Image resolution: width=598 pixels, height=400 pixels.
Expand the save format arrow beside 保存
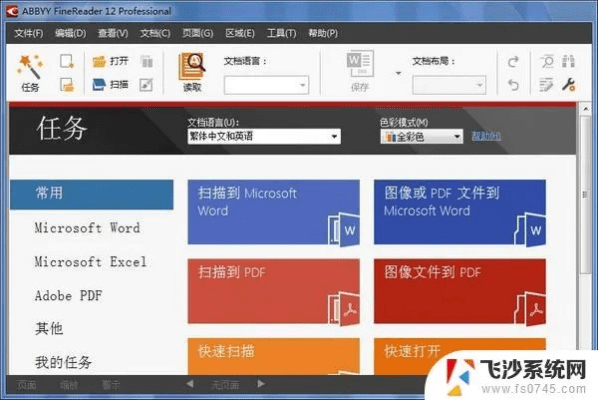(398, 73)
